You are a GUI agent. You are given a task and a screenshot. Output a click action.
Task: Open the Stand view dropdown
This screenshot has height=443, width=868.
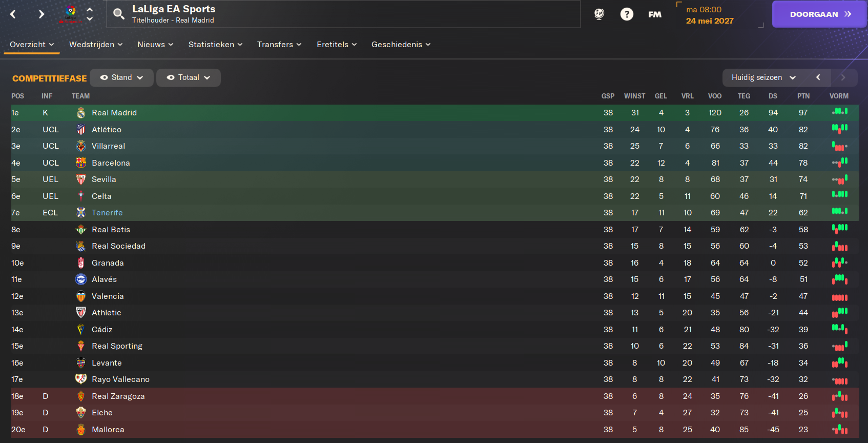(121, 77)
